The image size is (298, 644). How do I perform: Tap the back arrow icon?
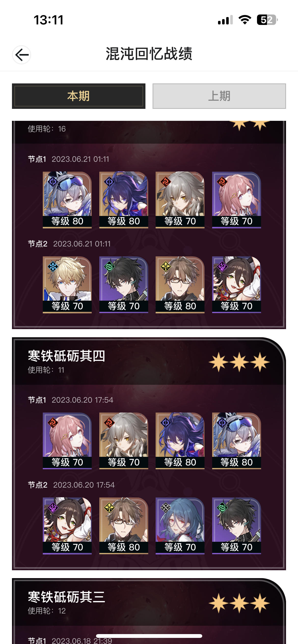pos(22,55)
